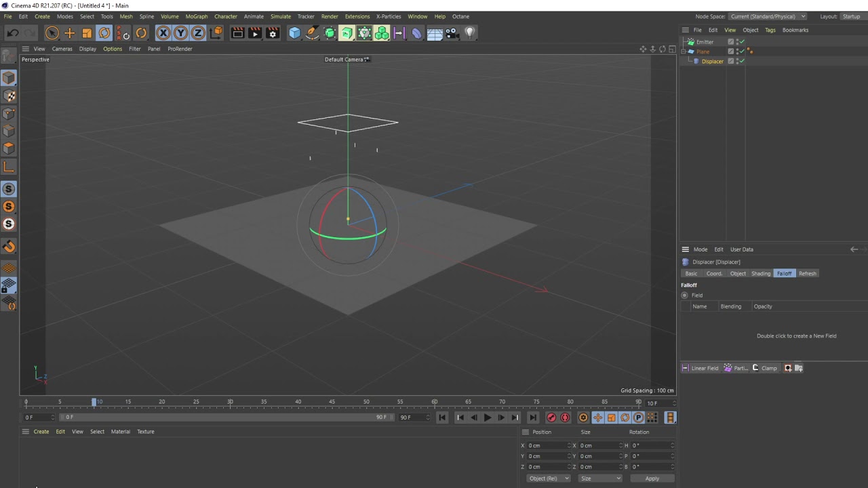Click the PSR reset icon
This screenshot has width=868, height=488.
click(x=123, y=33)
